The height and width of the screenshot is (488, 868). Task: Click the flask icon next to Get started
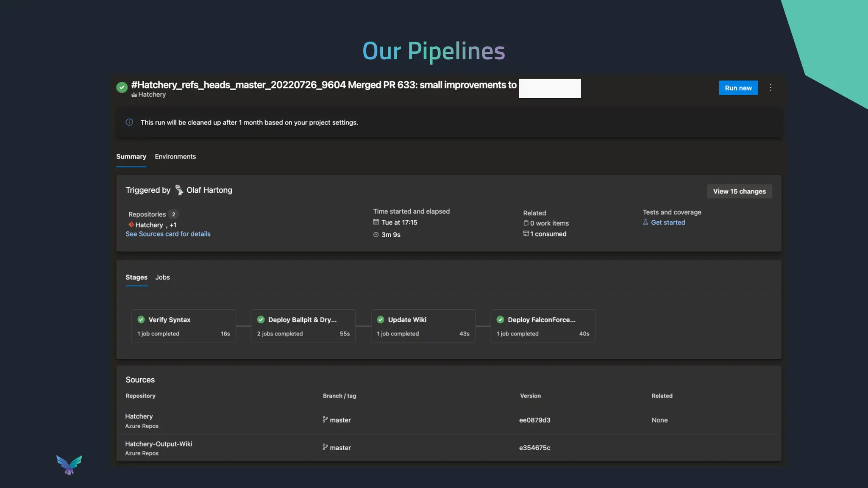tap(645, 222)
